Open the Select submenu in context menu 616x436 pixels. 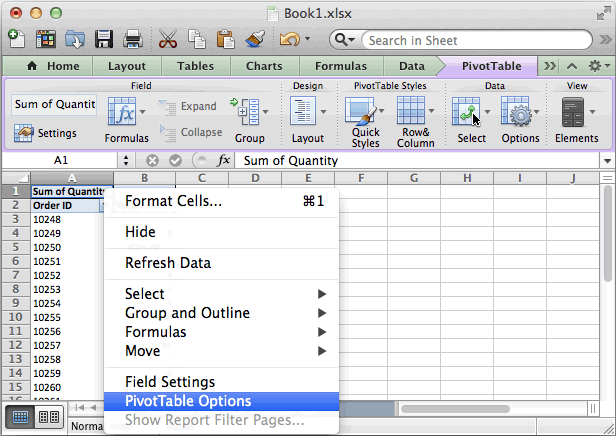tap(222, 294)
